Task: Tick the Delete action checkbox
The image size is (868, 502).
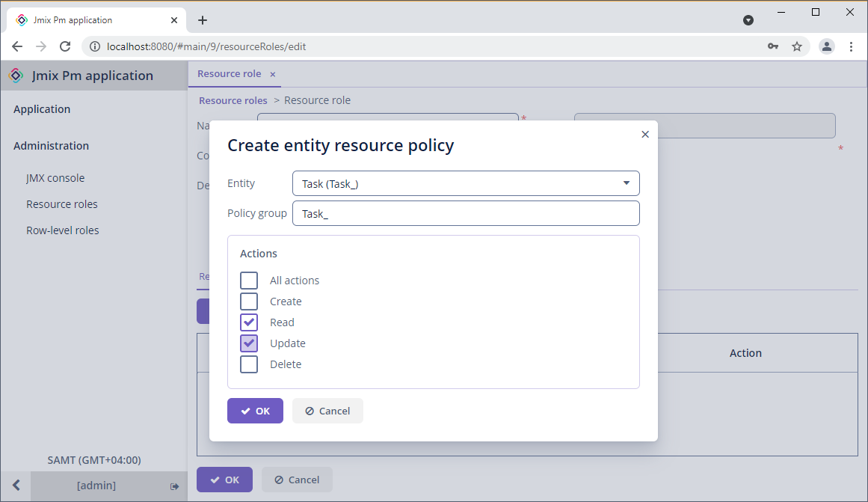Action: 249,364
